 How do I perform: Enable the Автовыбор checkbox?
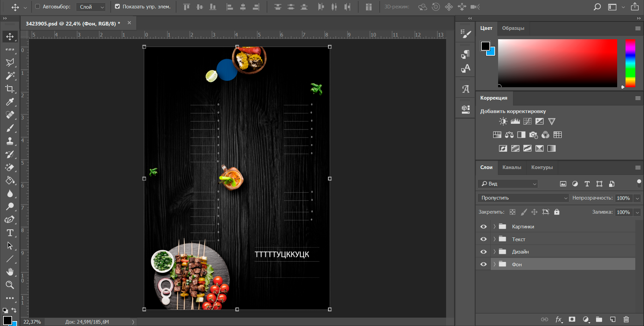click(38, 6)
